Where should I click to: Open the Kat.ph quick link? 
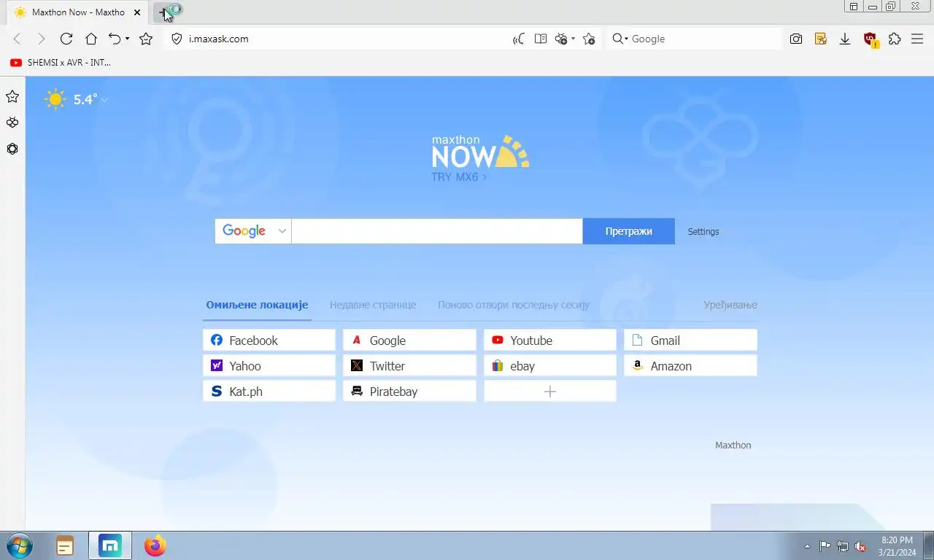coord(269,391)
